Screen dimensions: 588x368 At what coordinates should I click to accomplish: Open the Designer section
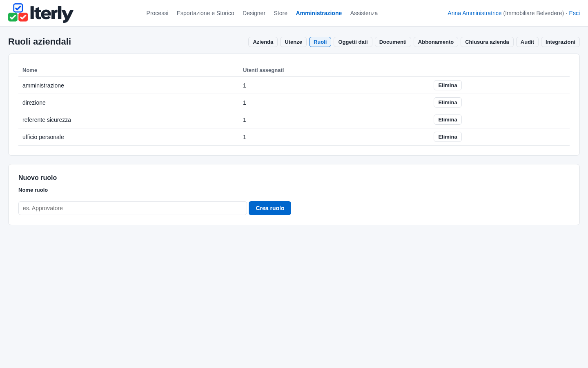click(254, 13)
